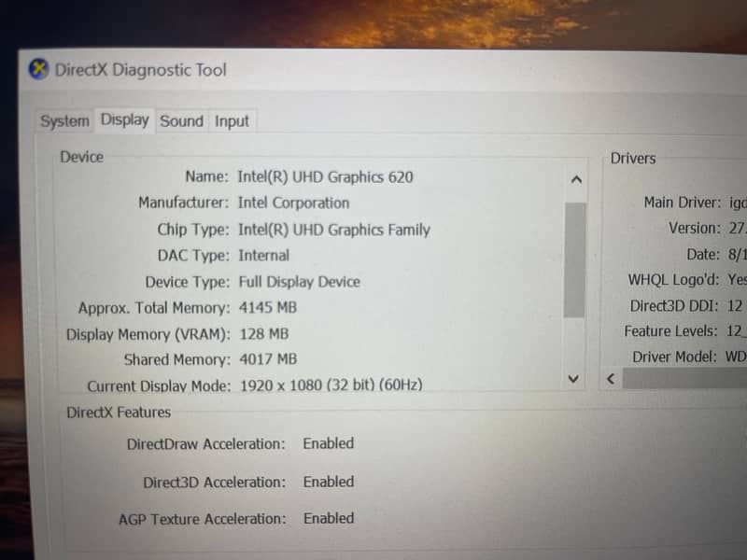Open the System tab
Image resolution: width=747 pixels, height=560 pixels.
tap(65, 121)
